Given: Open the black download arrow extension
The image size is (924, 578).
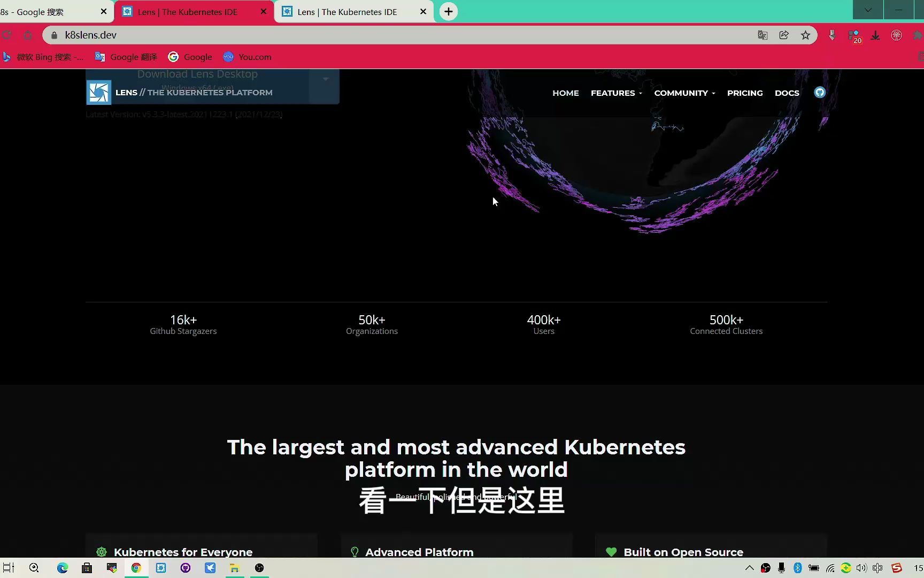Looking at the screenshot, I should [875, 35].
